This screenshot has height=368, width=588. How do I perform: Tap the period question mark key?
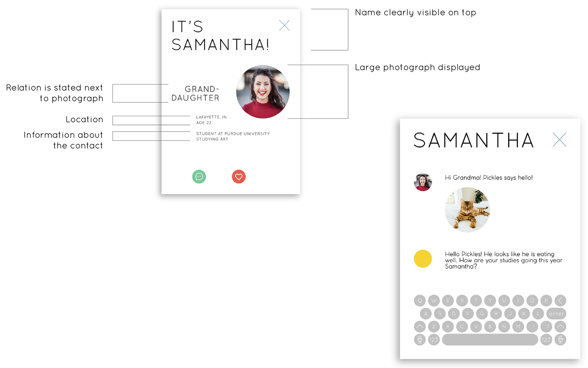(x=546, y=326)
